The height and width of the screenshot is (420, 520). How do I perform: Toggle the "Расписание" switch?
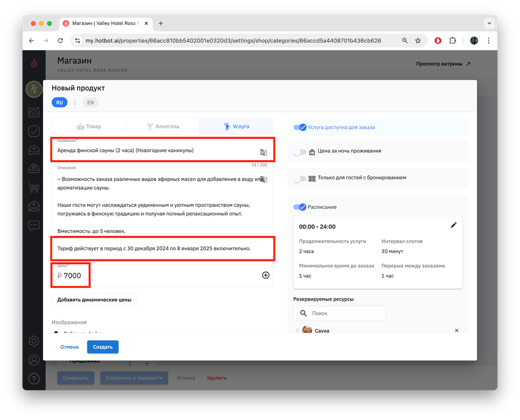[x=300, y=207]
